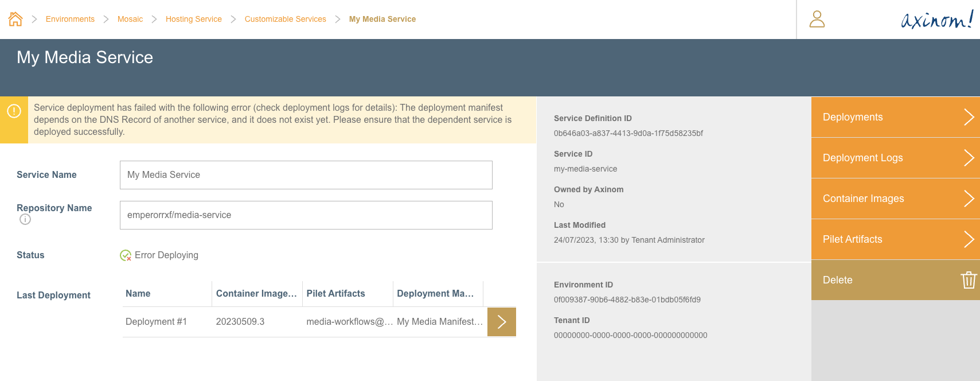
Task: Go to Environments breadcrumb link
Action: click(x=70, y=19)
